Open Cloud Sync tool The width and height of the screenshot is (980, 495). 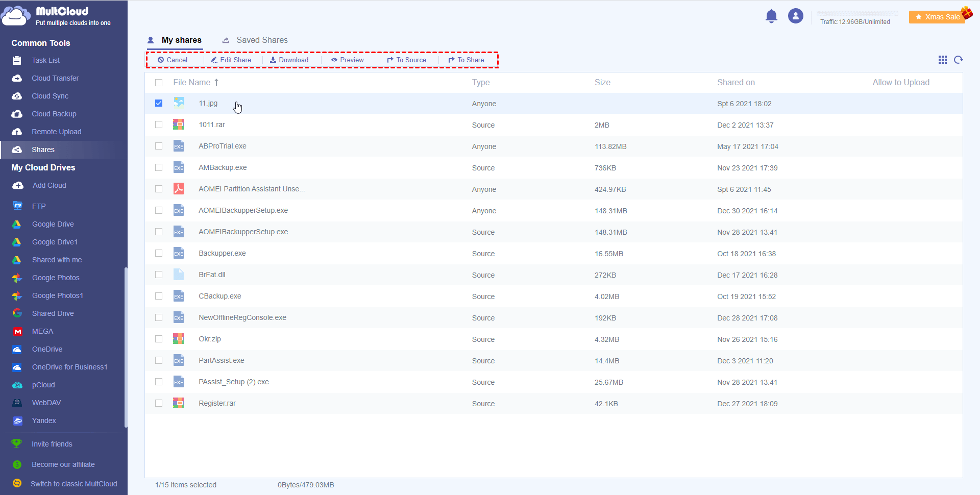[50, 96]
